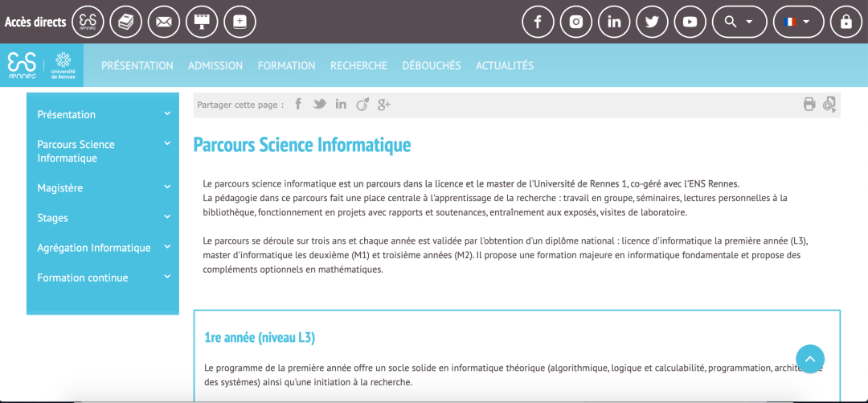The image size is (868, 403).
Task: Share this page on Twitter
Action: (x=319, y=104)
